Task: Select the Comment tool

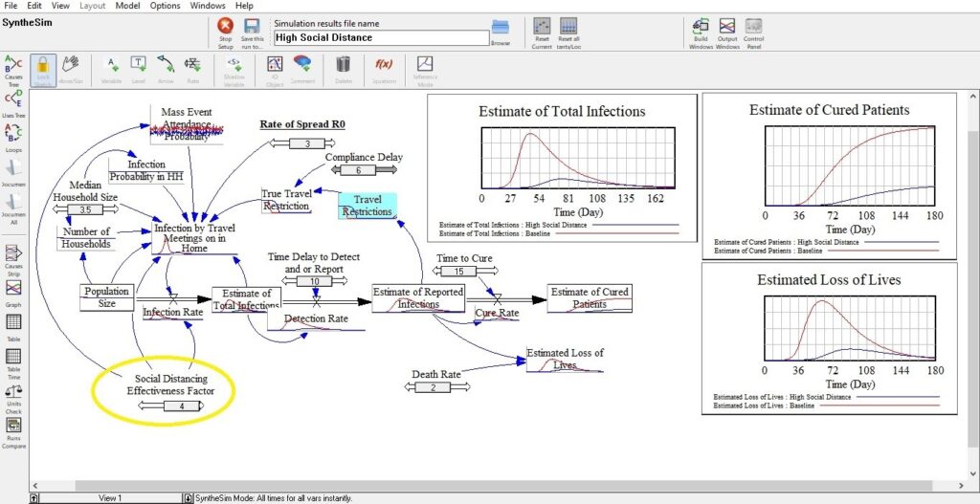Action: pyautogui.click(x=302, y=64)
